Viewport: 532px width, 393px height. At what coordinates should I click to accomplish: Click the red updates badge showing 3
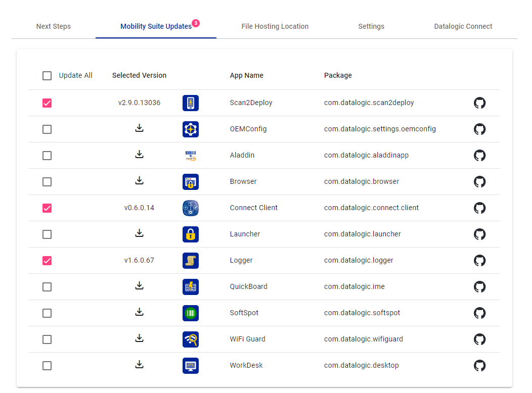(196, 23)
